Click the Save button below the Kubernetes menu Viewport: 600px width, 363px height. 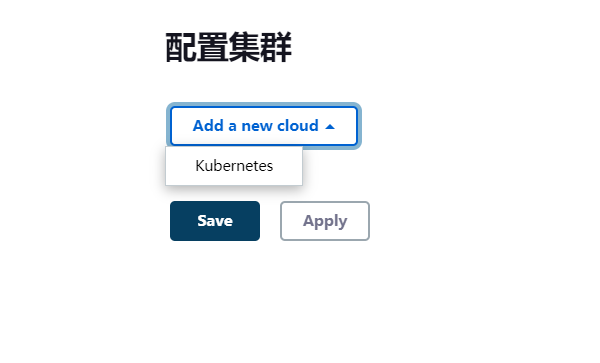point(215,221)
